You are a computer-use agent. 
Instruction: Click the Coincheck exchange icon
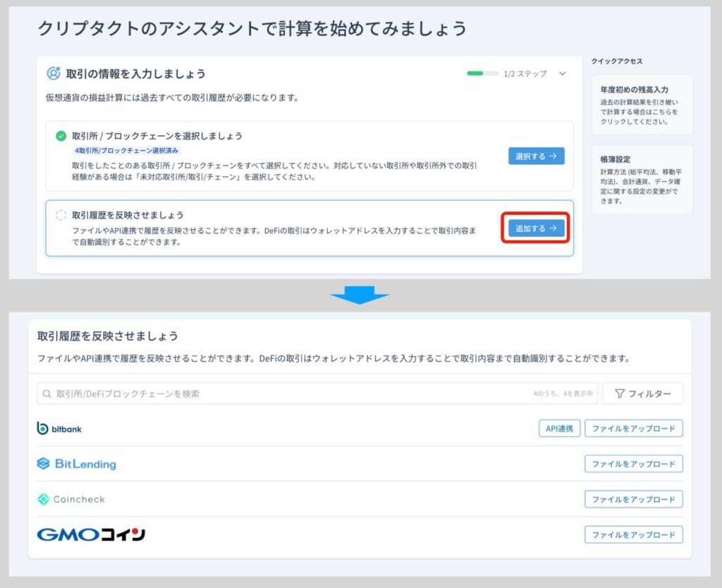click(x=42, y=499)
